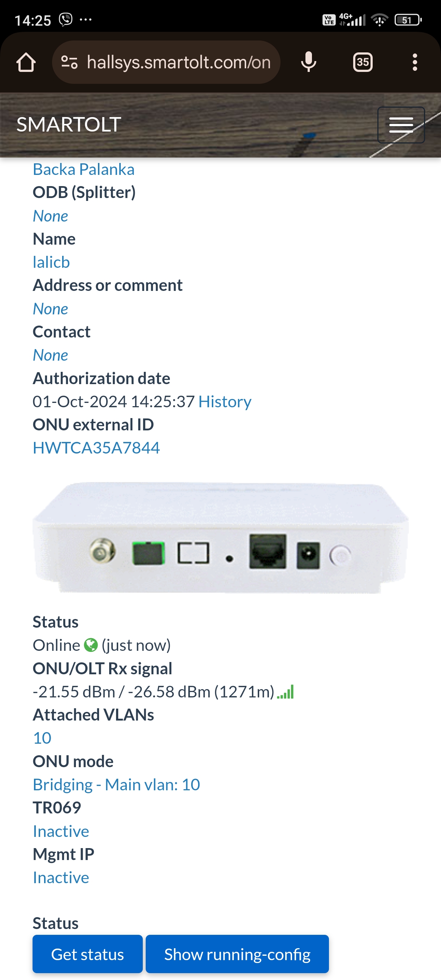
Task: Change ONU mode Bridging Main vlan 10
Action: (116, 785)
